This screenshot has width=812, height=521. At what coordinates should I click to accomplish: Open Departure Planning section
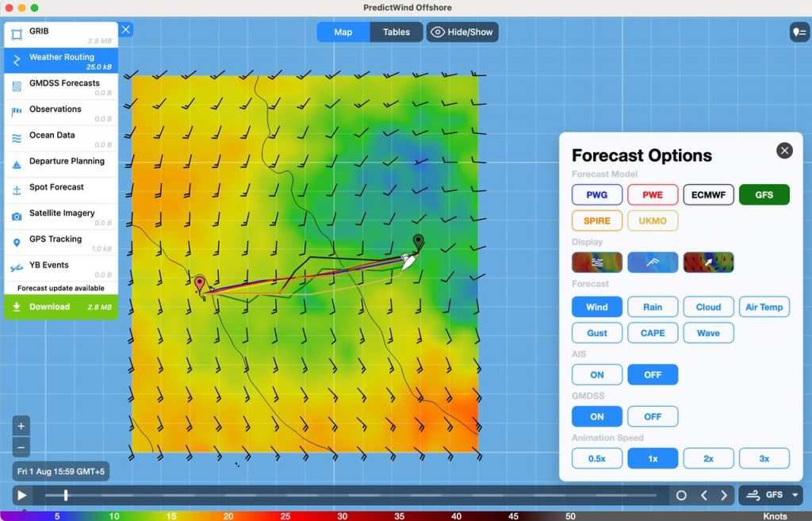point(61,164)
